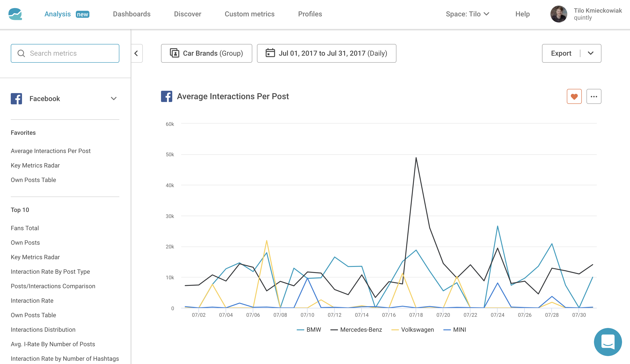Toggle MINI series in legend
Viewport: 630px width, 364px height.
[455, 330]
